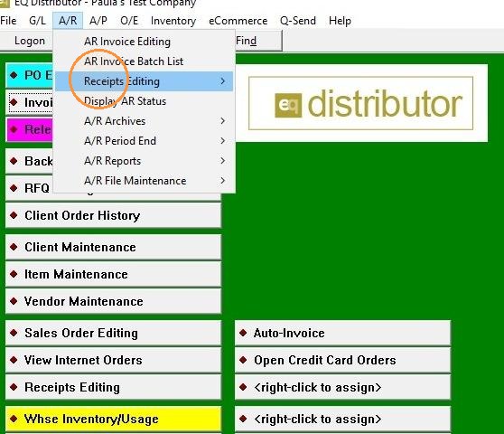The image size is (504, 434).
Task: Open the G/L menu
Action: pyautogui.click(x=37, y=21)
